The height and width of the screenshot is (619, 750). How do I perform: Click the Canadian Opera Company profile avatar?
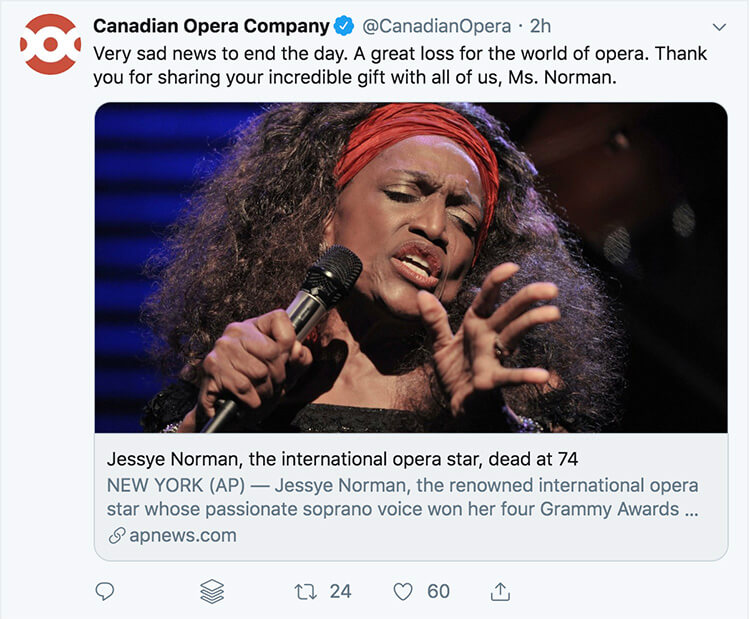pyautogui.click(x=51, y=43)
